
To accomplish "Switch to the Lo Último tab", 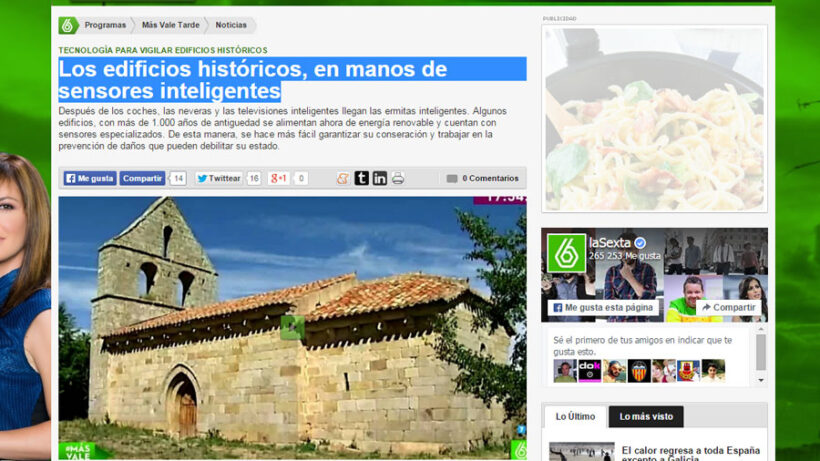I will 575,417.
